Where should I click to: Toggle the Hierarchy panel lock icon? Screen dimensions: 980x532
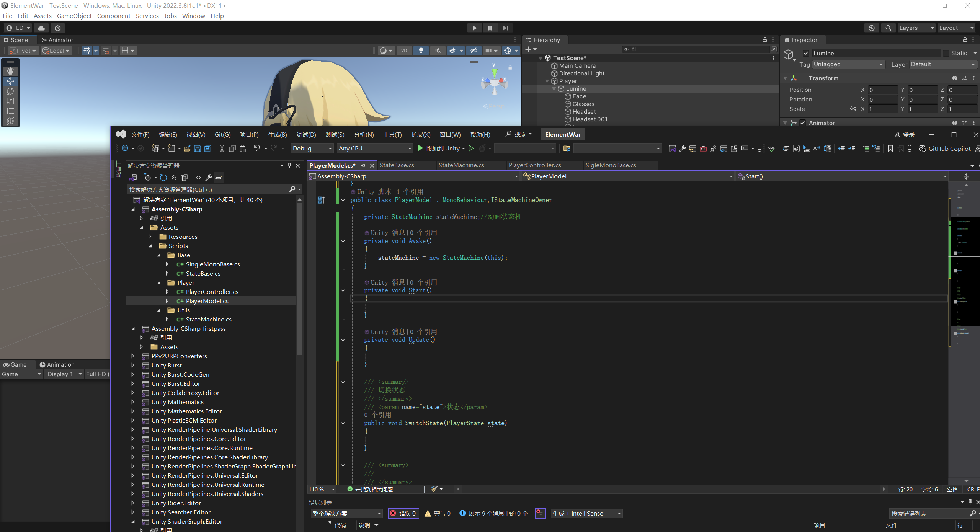pyautogui.click(x=764, y=40)
